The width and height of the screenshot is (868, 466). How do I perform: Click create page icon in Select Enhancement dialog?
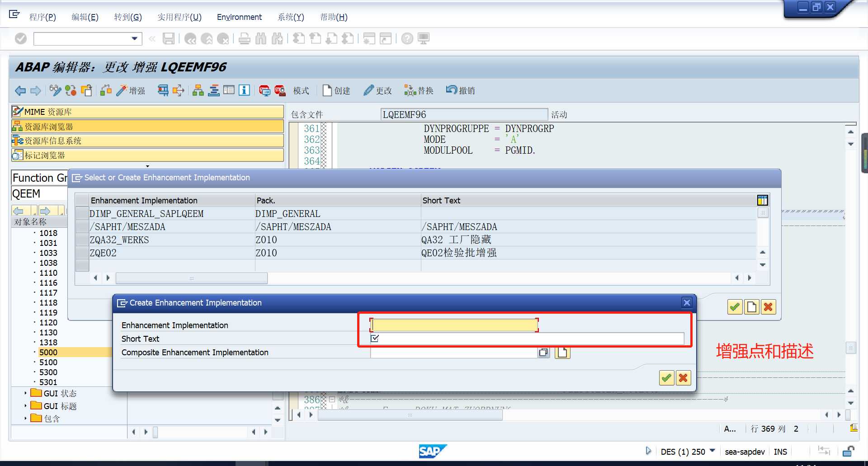coord(751,307)
